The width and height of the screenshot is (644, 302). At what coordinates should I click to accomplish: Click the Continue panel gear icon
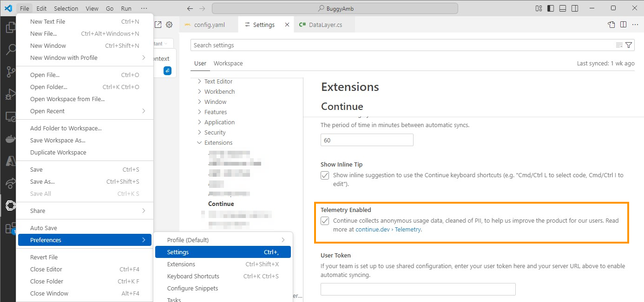click(169, 25)
